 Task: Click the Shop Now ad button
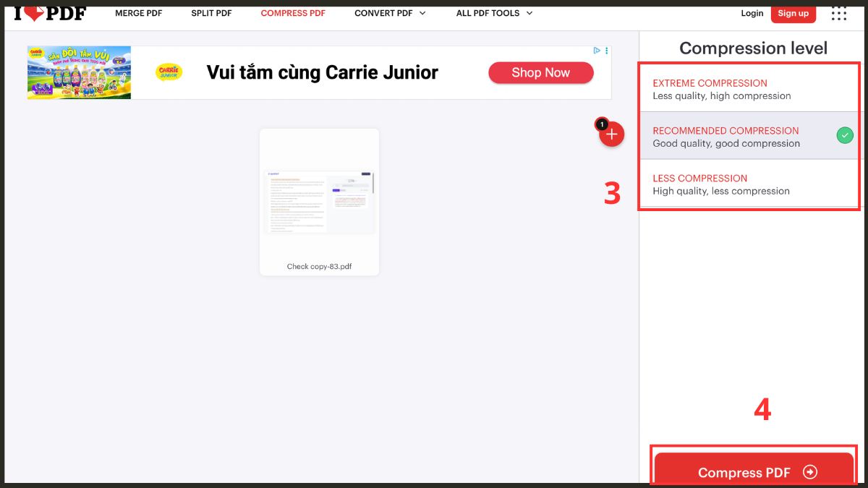tap(541, 72)
